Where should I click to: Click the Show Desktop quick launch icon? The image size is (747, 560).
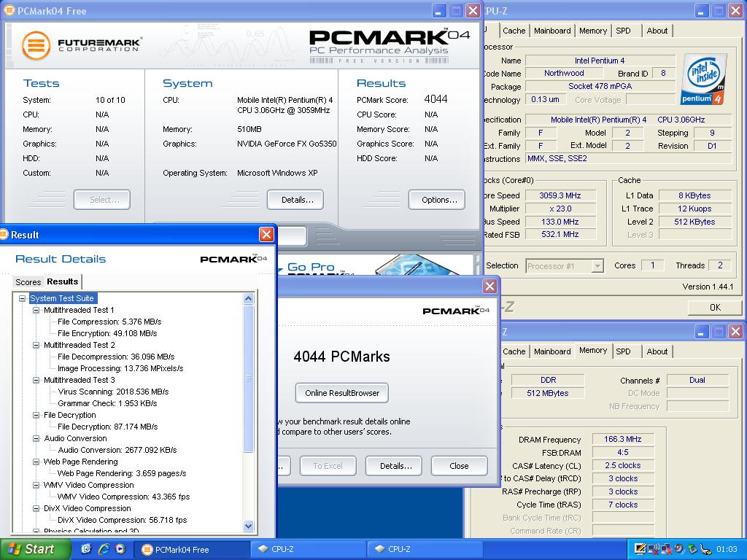tap(86, 549)
